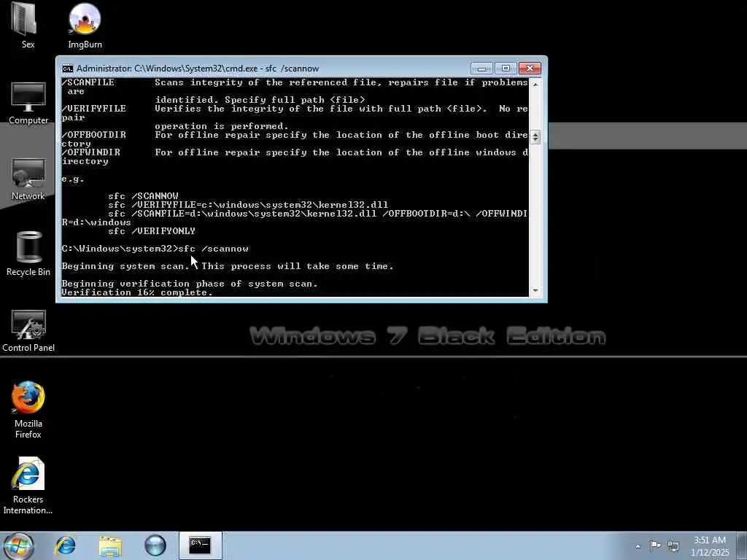Click the cmd scrollbar up arrow

coord(535,84)
